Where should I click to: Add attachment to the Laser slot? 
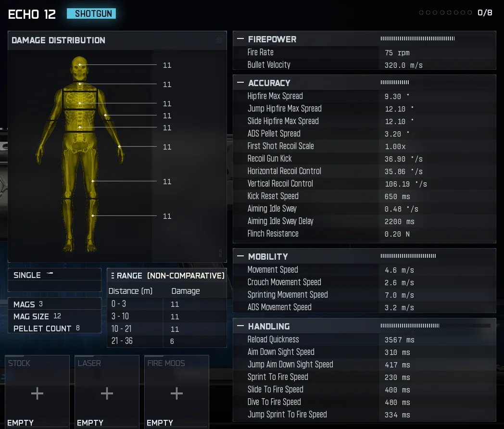(107, 393)
